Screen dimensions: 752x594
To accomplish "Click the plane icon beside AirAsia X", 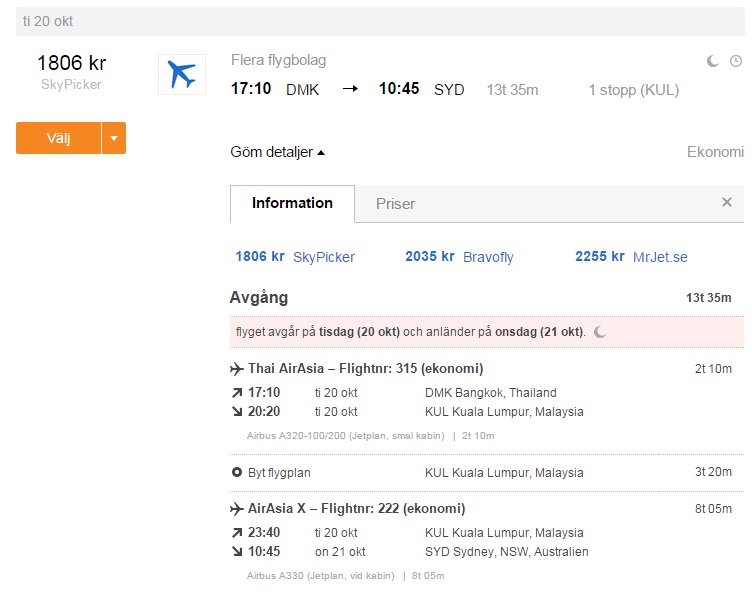I will [237, 508].
